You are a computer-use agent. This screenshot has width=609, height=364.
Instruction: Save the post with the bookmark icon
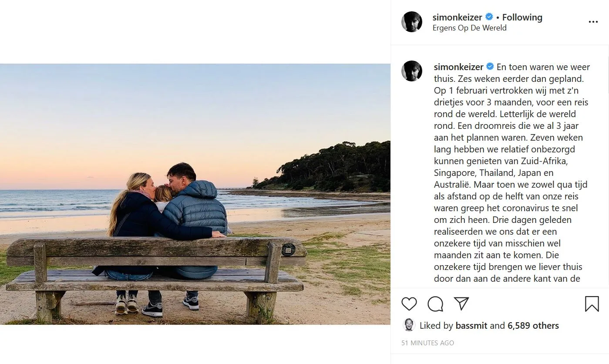(592, 304)
